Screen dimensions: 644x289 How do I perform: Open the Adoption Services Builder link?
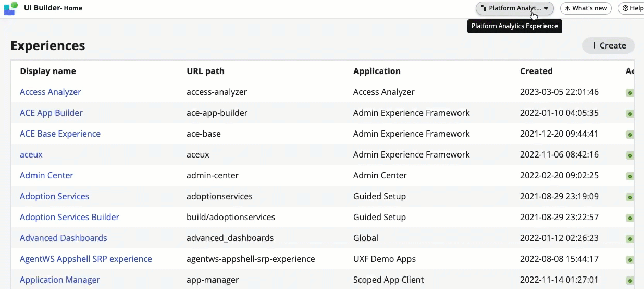point(69,217)
